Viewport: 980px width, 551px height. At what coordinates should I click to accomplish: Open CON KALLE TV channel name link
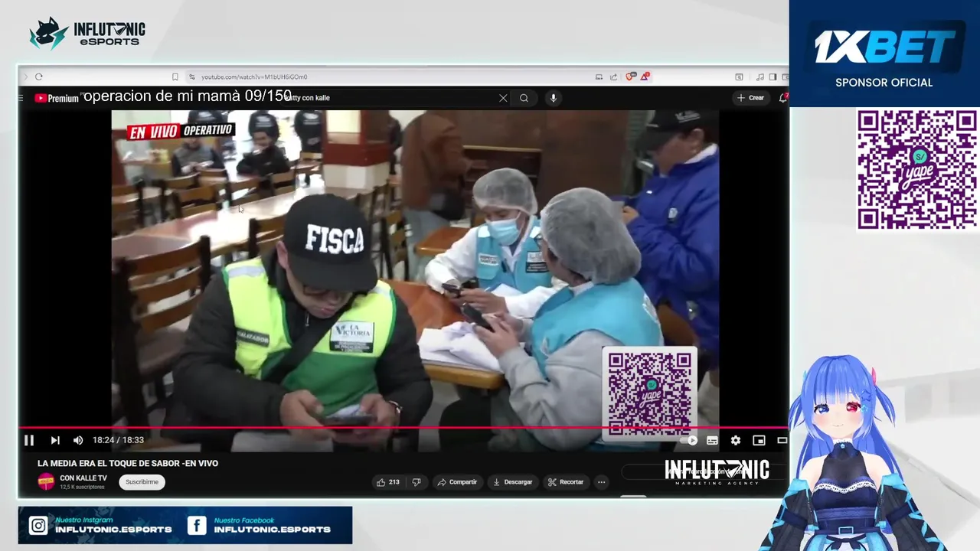pyautogui.click(x=83, y=478)
